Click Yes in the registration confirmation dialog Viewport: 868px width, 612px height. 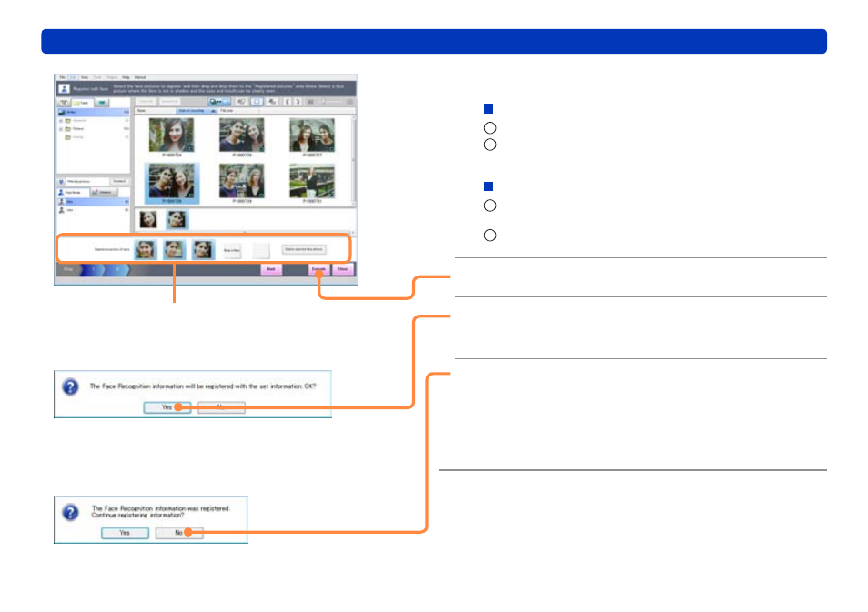[167, 407]
